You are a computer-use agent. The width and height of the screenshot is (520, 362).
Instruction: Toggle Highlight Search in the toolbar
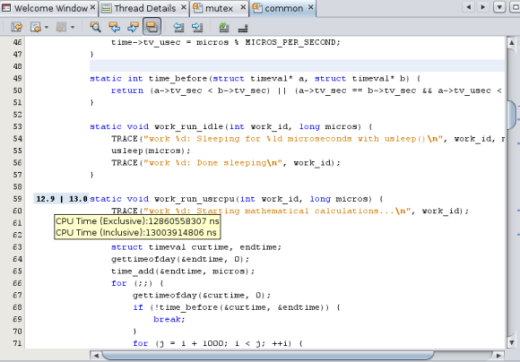coord(152,27)
